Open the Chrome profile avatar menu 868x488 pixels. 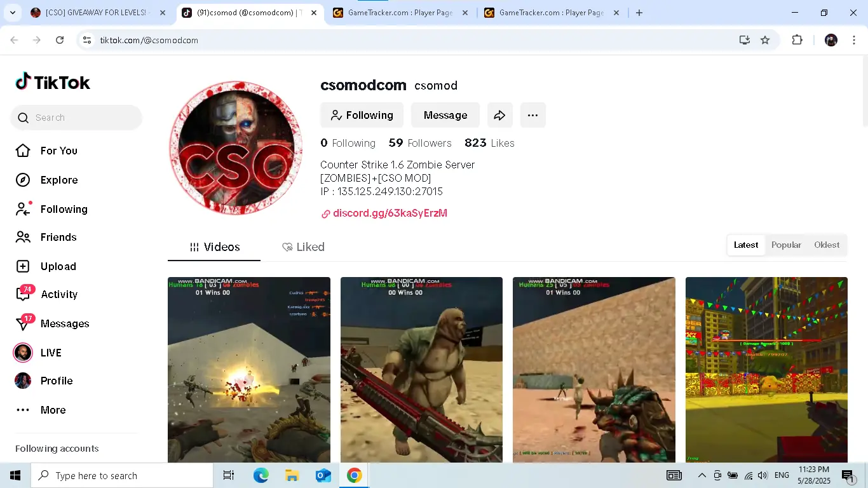(x=831, y=40)
